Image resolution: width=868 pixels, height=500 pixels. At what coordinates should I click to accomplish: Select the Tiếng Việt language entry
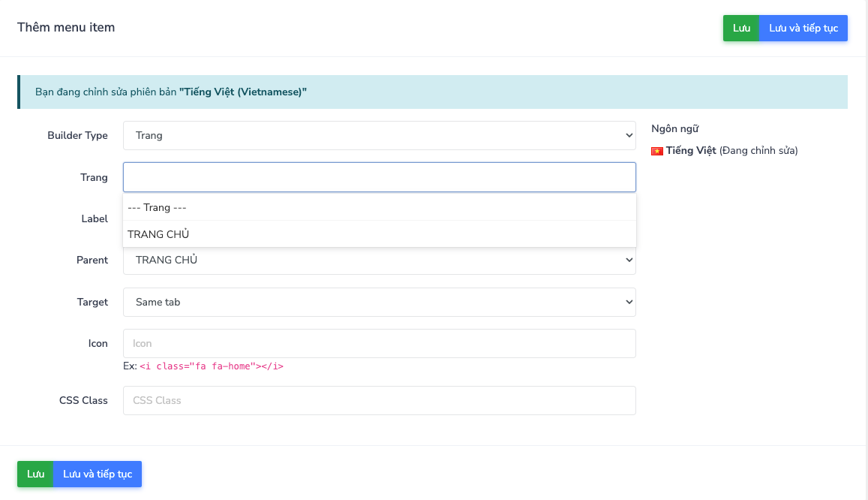pyautogui.click(x=691, y=151)
